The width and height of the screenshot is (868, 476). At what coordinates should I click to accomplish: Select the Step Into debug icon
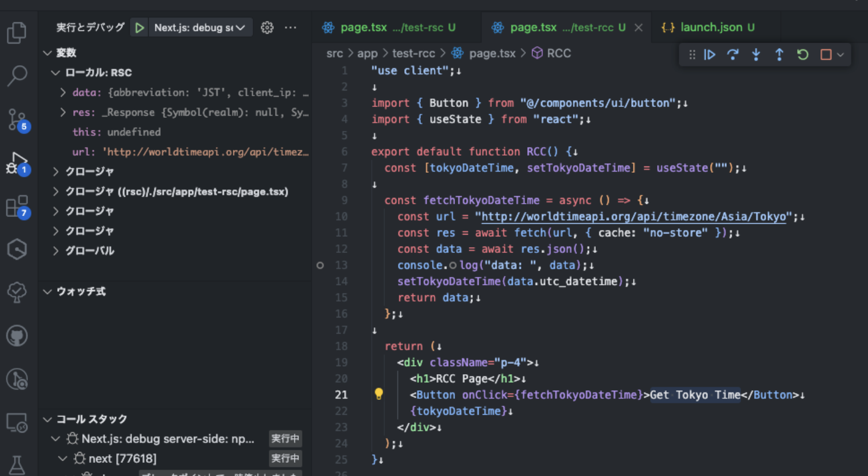[x=756, y=54]
